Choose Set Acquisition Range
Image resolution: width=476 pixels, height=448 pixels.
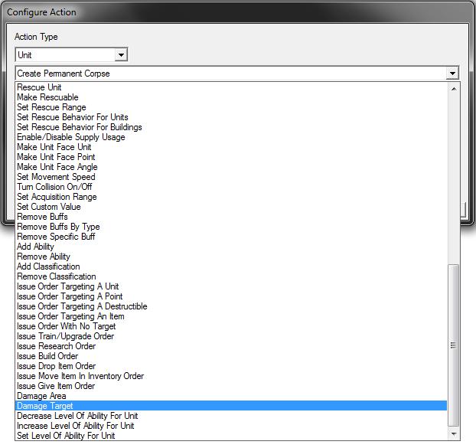(231, 197)
